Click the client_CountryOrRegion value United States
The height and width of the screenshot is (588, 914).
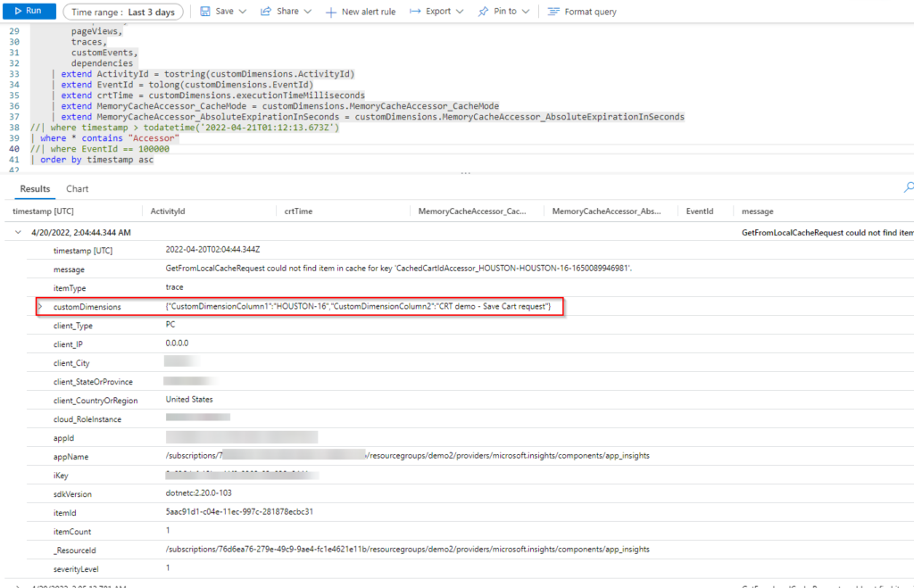click(x=189, y=399)
